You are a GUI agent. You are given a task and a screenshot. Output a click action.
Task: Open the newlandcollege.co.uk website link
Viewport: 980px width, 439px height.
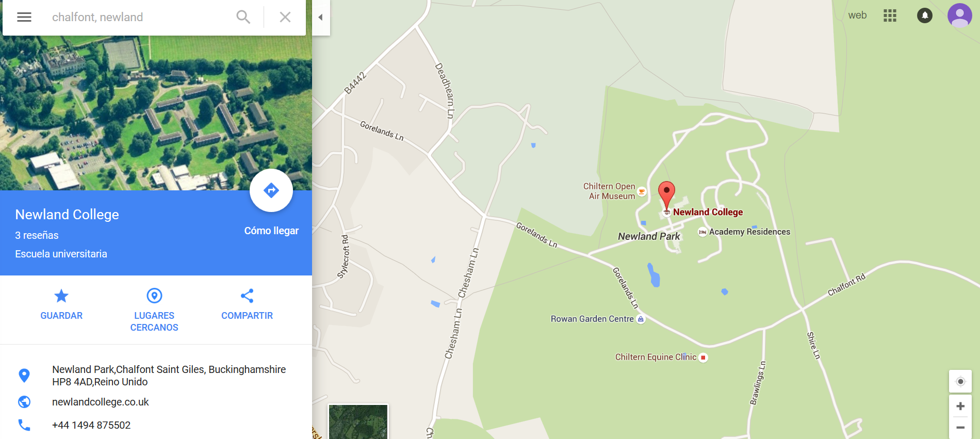101,402
